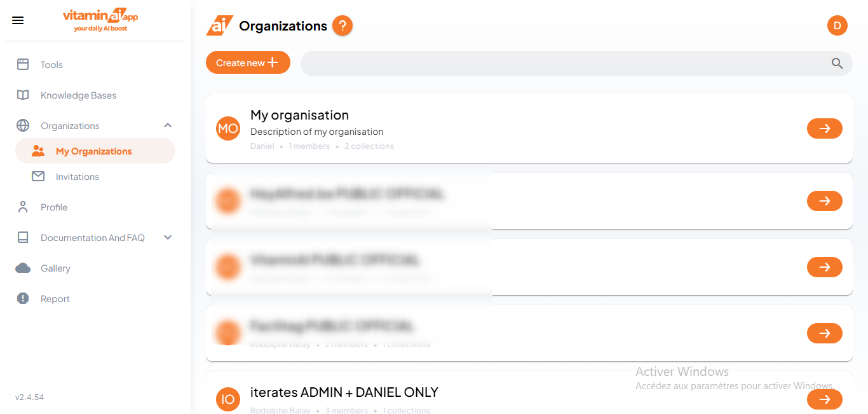This screenshot has height=414, width=868.
Task: Select My Organizations in the sidebar
Action: [93, 151]
